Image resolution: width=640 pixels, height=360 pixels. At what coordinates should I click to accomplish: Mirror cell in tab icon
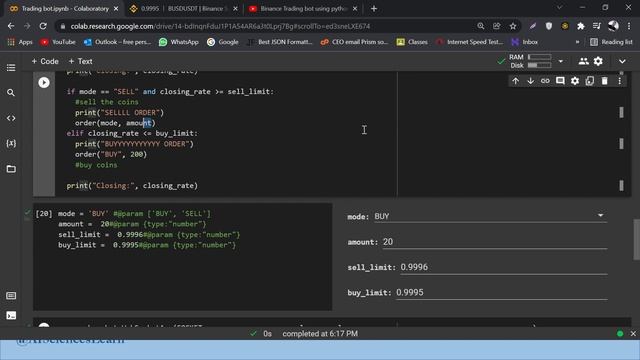pyautogui.click(x=589, y=81)
